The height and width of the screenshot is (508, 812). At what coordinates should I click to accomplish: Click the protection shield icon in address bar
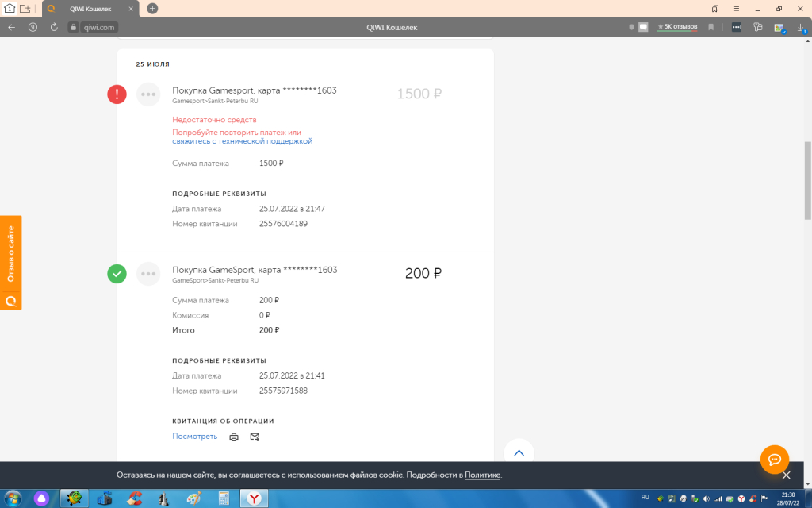(631, 27)
